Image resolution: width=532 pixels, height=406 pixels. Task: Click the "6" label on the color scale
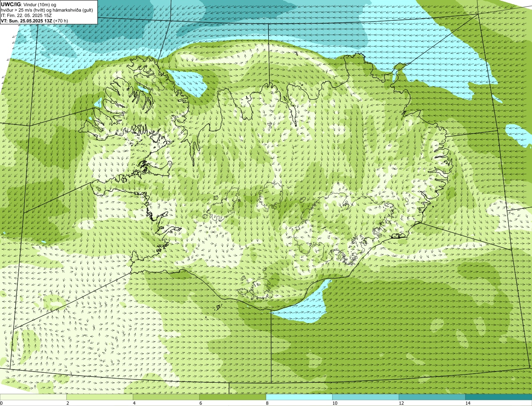pos(200,403)
